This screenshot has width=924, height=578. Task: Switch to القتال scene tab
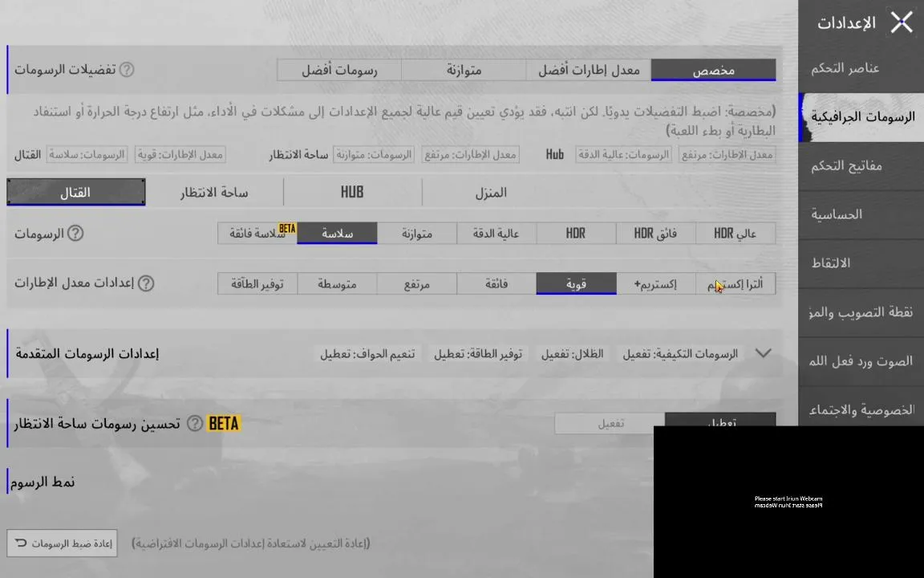coord(76,193)
